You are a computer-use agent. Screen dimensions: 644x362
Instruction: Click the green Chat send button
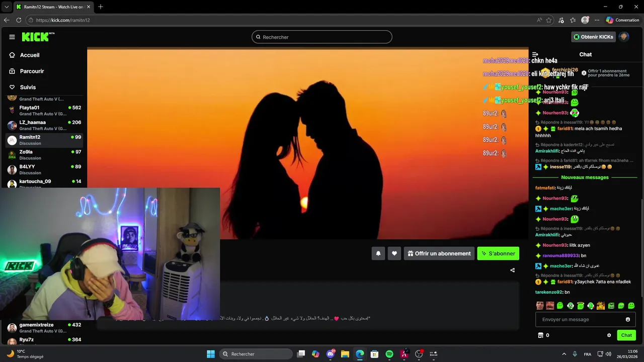click(x=626, y=335)
